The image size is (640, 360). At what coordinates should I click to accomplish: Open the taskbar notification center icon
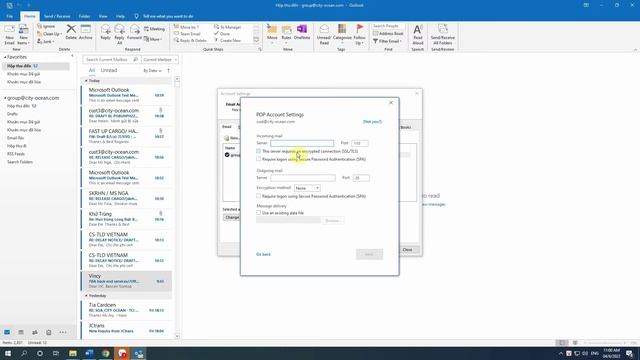point(630,353)
